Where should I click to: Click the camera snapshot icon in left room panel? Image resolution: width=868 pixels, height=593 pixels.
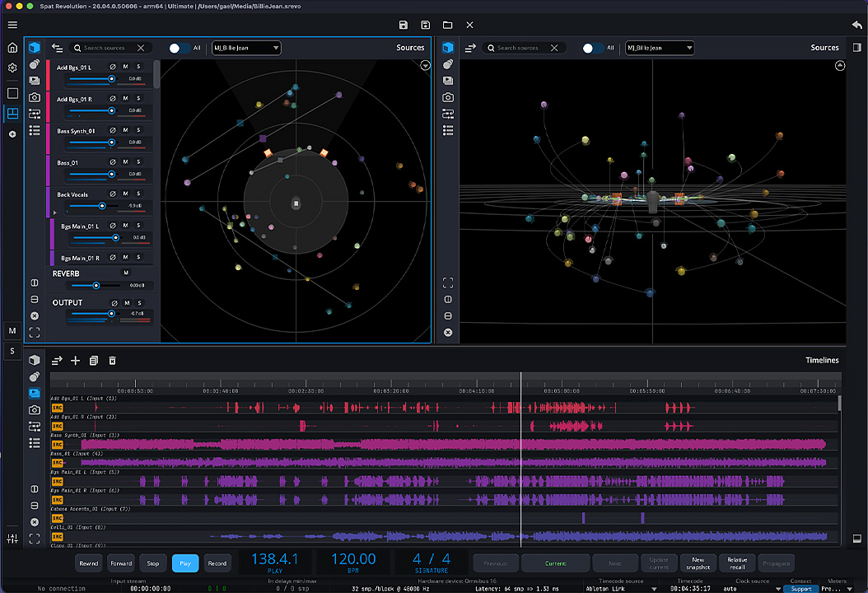pyautogui.click(x=35, y=97)
